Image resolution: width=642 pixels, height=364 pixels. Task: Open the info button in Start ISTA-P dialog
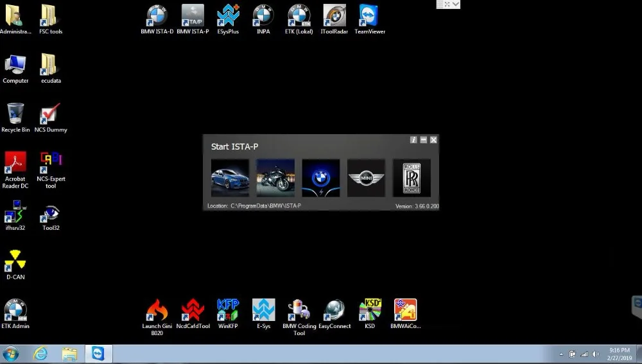click(x=413, y=140)
